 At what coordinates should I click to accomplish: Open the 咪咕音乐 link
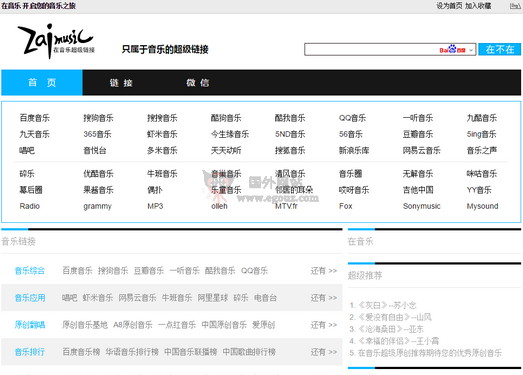pyautogui.click(x=482, y=173)
